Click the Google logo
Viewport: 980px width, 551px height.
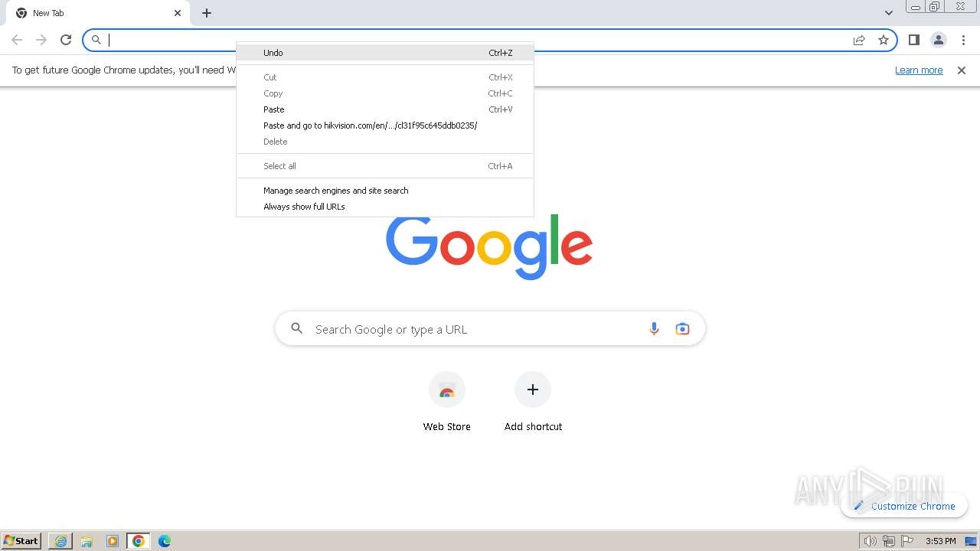[x=489, y=246]
